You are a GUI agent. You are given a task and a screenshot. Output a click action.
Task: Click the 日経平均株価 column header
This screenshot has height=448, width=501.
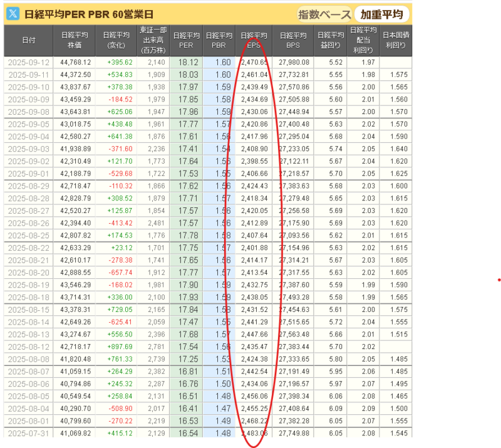click(75, 41)
